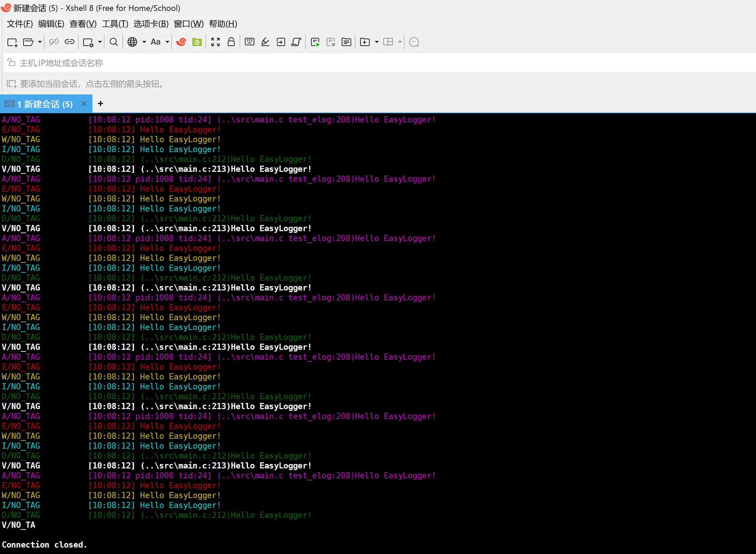Viewport: 756px width, 554px height.
Task: Click the keyboard key-mapping icon
Action: [x=250, y=42]
